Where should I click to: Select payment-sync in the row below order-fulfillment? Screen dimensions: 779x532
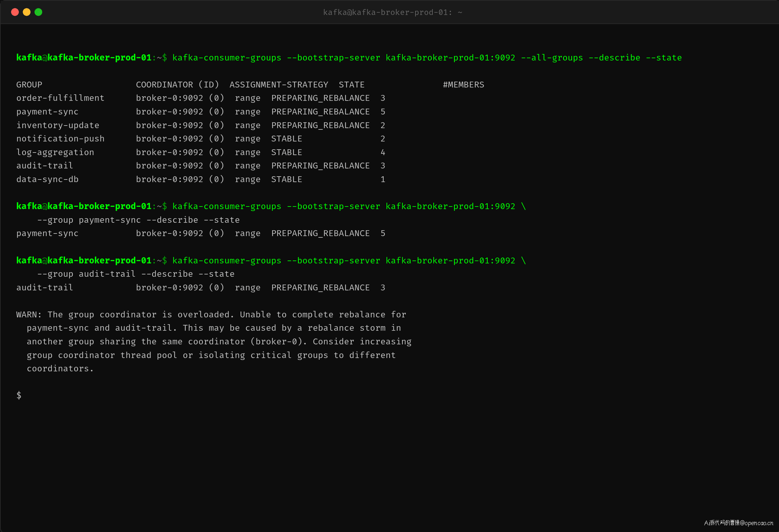coord(47,112)
